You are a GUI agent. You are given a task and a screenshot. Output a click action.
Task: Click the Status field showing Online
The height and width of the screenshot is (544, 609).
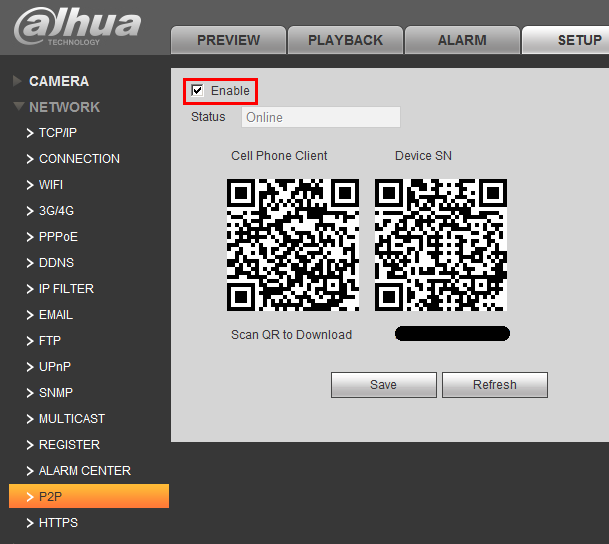321,117
